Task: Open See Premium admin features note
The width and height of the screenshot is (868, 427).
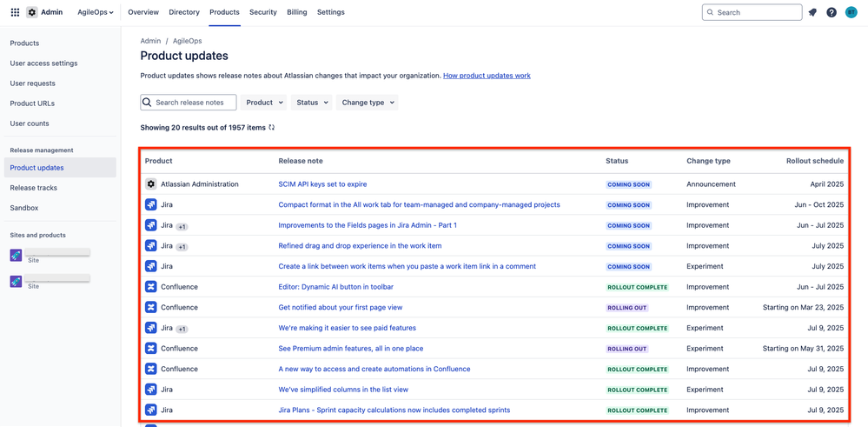Action: pyautogui.click(x=351, y=349)
